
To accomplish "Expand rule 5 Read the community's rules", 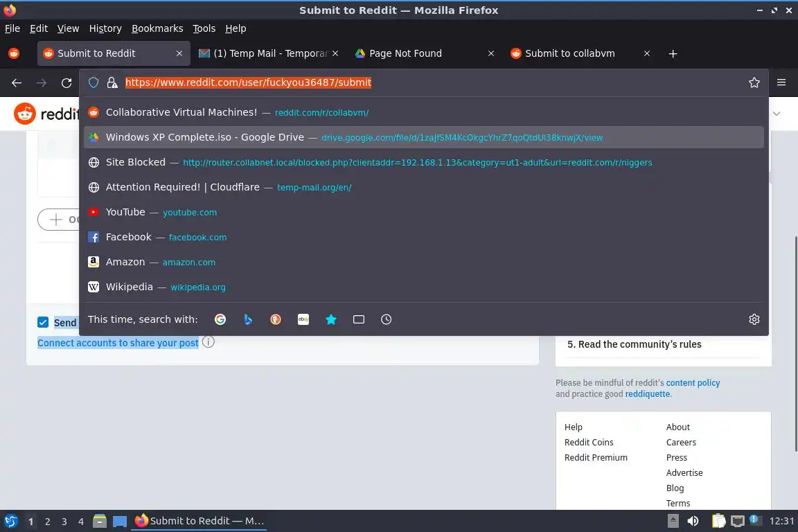I will tap(663, 344).
